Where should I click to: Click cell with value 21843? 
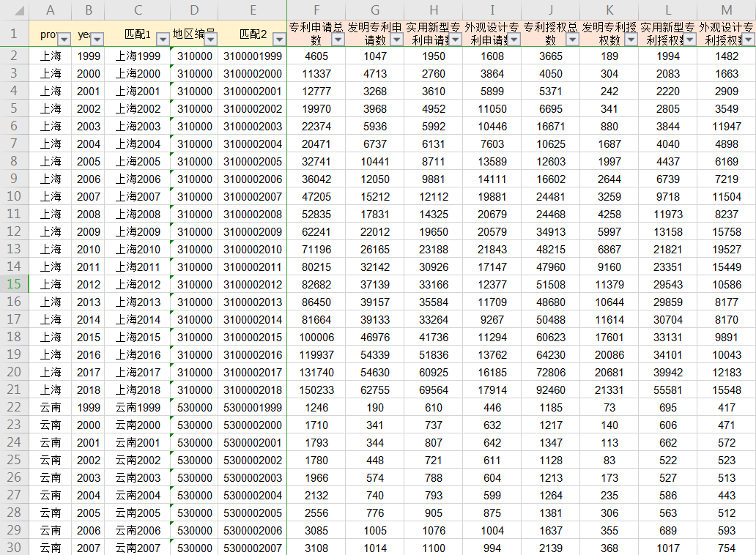pos(492,249)
